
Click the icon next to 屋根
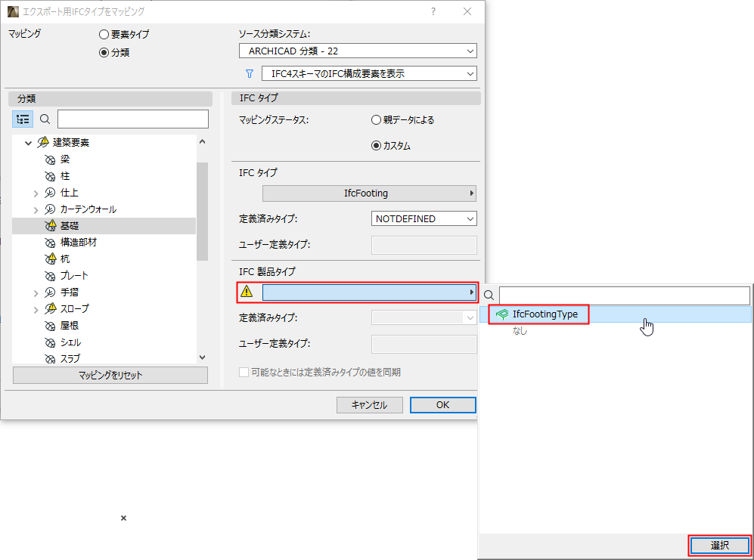pyautogui.click(x=50, y=326)
